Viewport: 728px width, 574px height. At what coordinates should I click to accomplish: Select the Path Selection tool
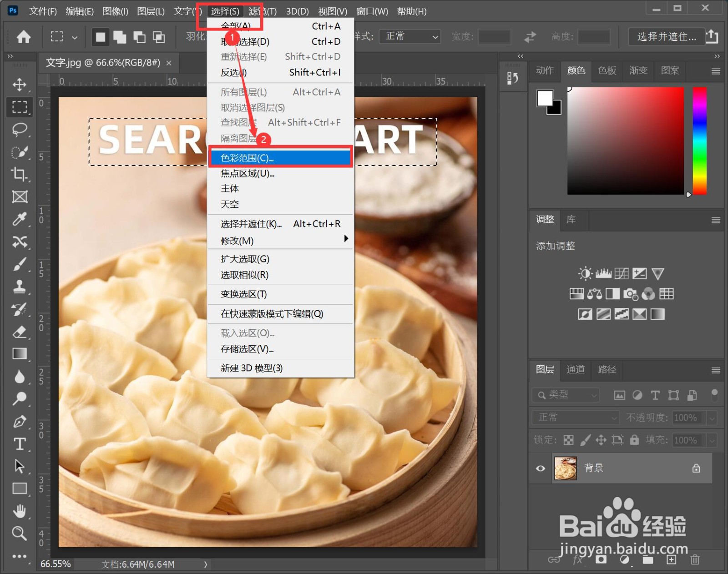(x=19, y=466)
